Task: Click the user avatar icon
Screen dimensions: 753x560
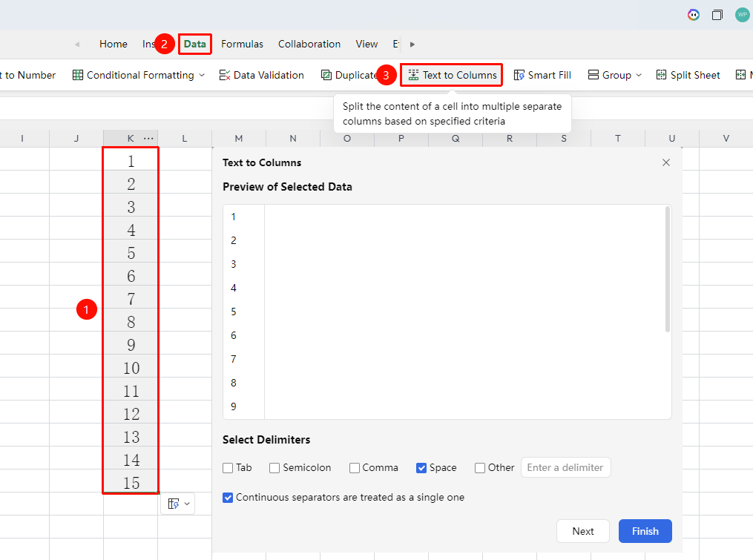Action: pyautogui.click(x=742, y=15)
